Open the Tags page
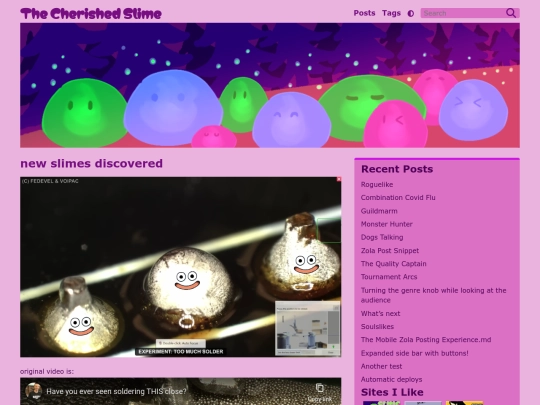 click(x=391, y=13)
